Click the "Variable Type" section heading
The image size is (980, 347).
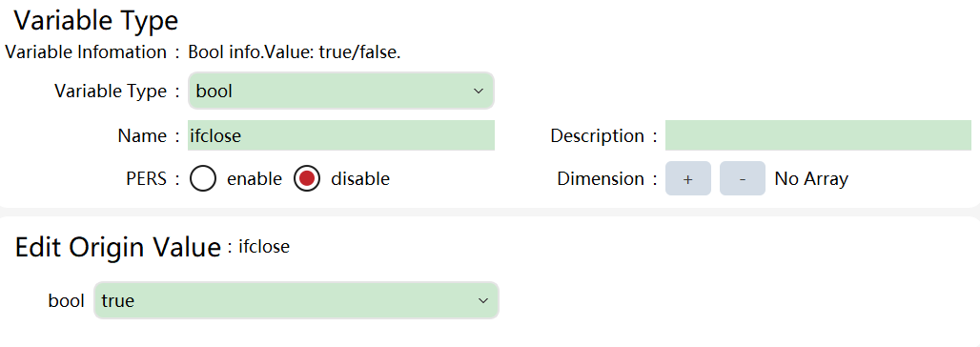[x=96, y=21]
